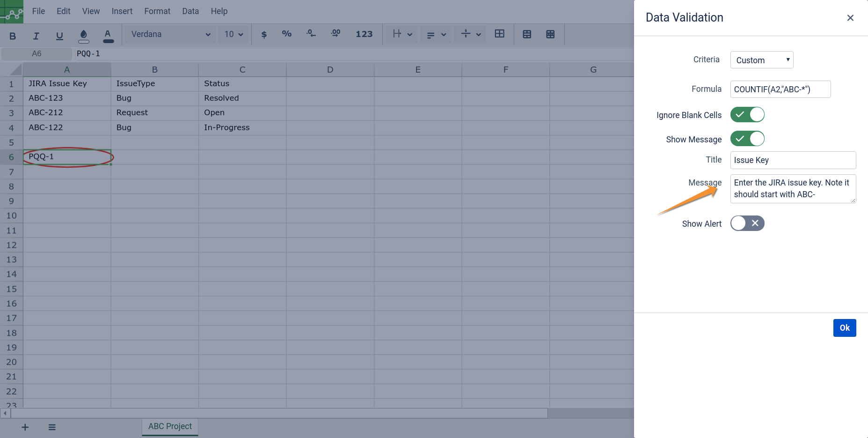Viewport: 868px width, 438px height.
Task: Open the View menu
Action: click(91, 11)
